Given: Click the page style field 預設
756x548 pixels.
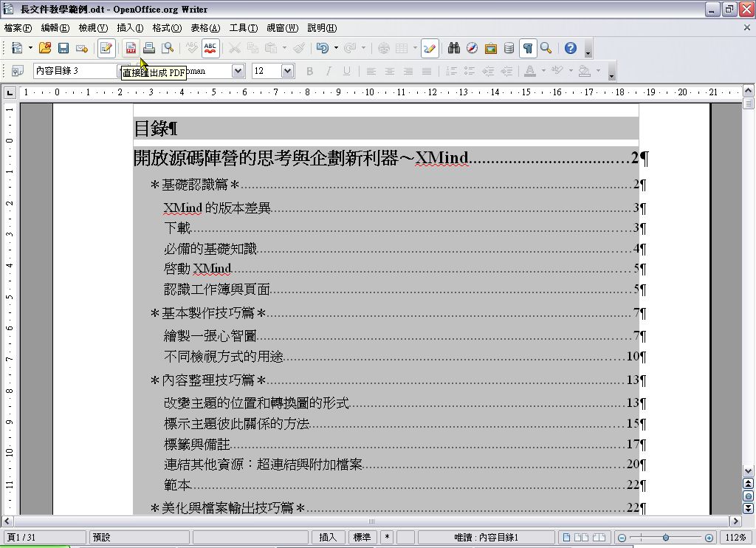Looking at the screenshot, I should [140, 538].
